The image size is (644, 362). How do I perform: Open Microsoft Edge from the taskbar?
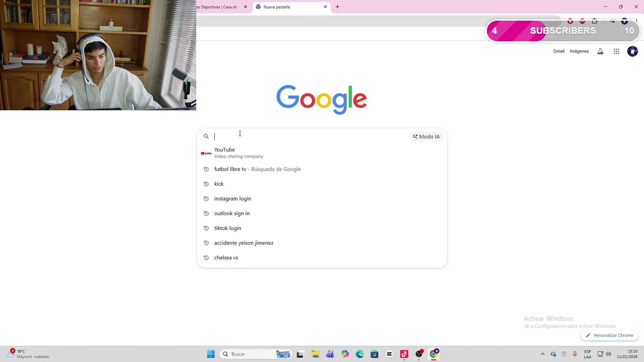tap(360, 354)
